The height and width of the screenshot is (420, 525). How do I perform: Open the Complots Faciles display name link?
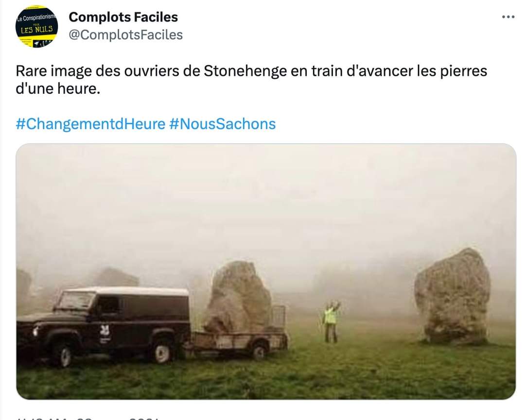[x=123, y=17]
